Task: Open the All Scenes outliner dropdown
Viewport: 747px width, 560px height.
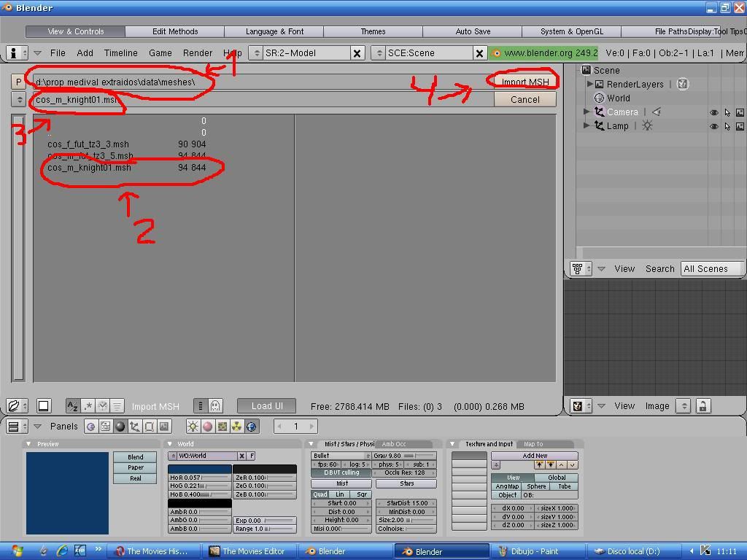Action: pos(713,268)
